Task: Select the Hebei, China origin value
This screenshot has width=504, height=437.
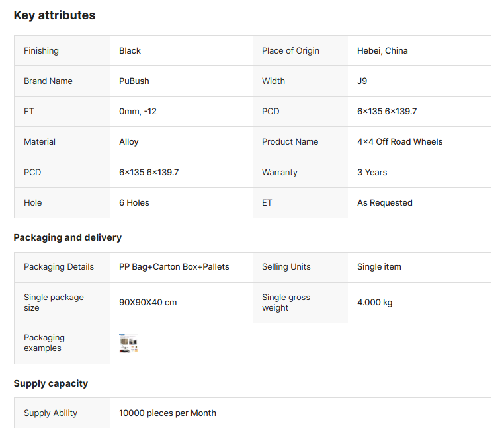Action: (x=382, y=51)
